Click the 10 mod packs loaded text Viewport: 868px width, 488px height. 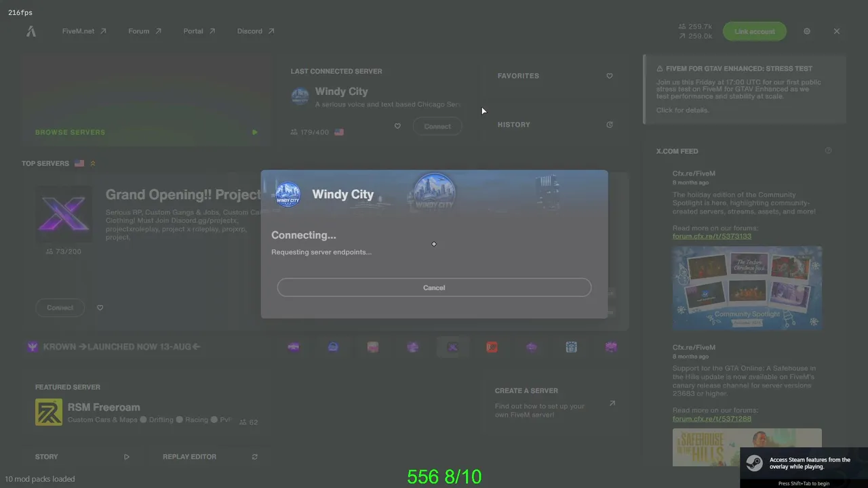pos(40,479)
